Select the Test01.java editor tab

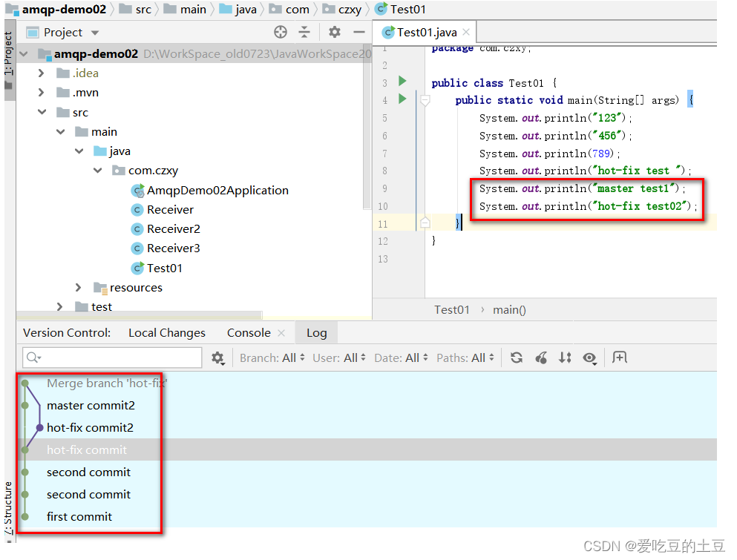tap(426, 32)
